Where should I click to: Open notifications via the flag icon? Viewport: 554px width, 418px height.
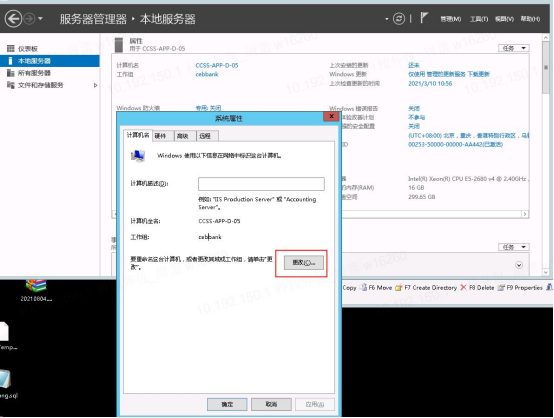[x=424, y=17]
